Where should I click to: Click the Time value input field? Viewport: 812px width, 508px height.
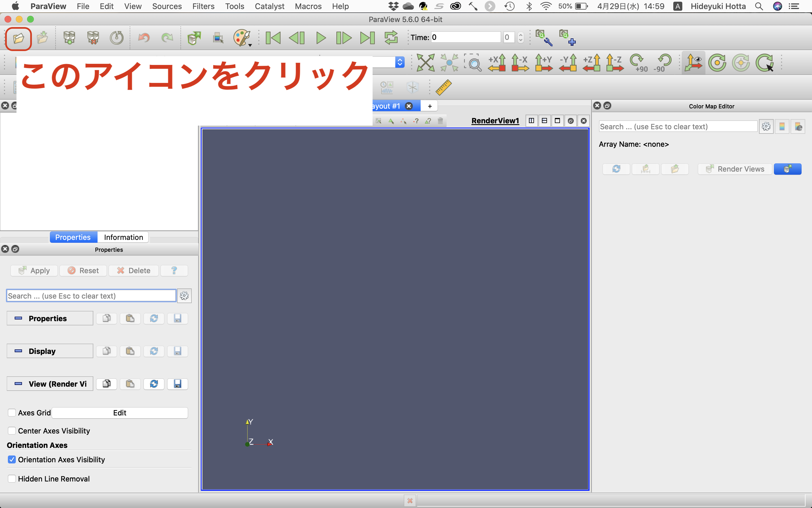[x=466, y=37]
